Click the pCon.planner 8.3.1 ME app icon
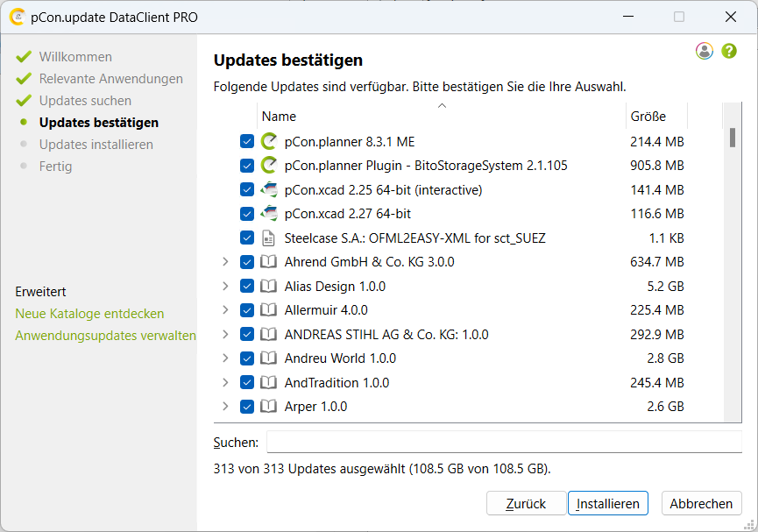 pyautogui.click(x=269, y=141)
